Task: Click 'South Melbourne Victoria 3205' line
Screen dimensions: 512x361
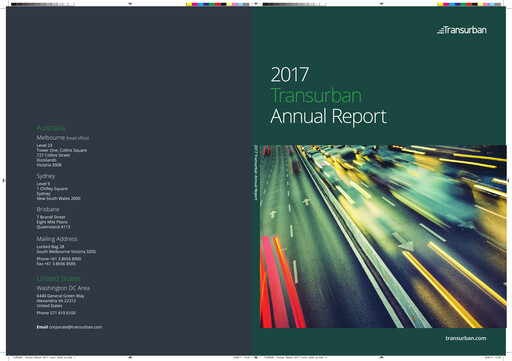Action: pyautogui.click(x=66, y=252)
